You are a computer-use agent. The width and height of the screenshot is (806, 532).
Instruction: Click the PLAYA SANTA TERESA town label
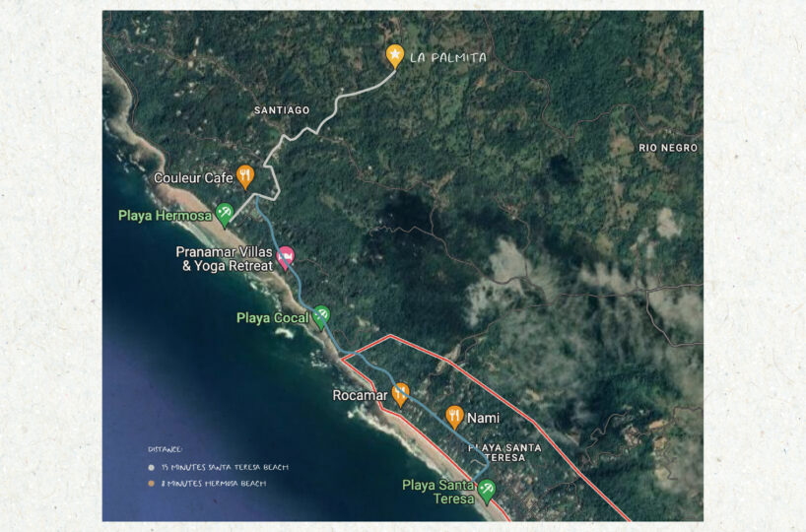tap(504, 453)
